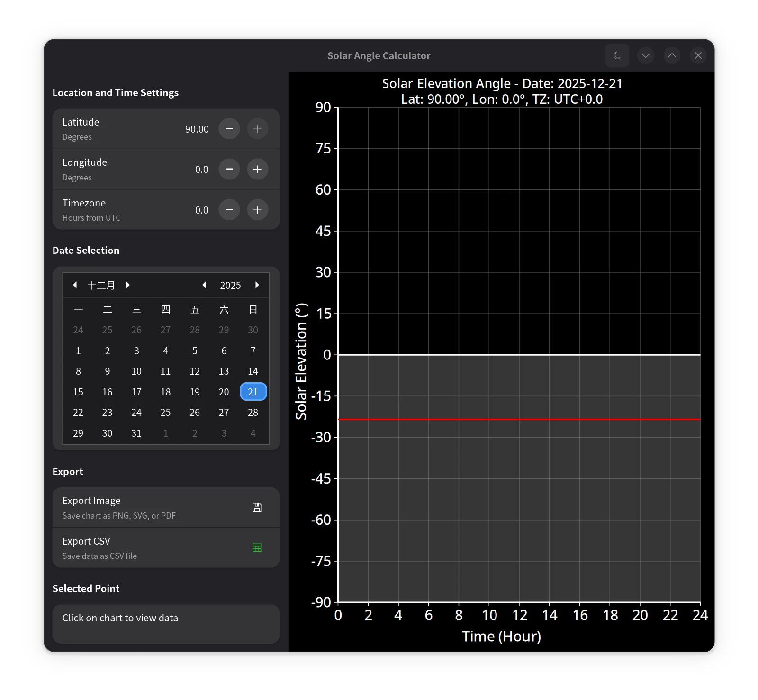Click the year label 2025
Image resolution: width=758 pixels, height=700 pixels.
(x=231, y=285)
